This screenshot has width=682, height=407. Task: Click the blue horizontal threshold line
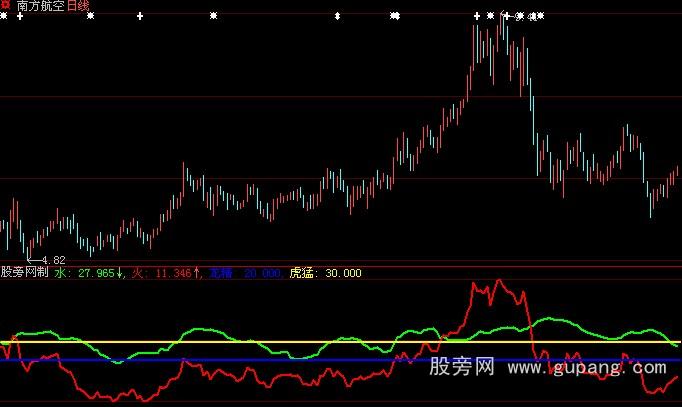(300, 360)
